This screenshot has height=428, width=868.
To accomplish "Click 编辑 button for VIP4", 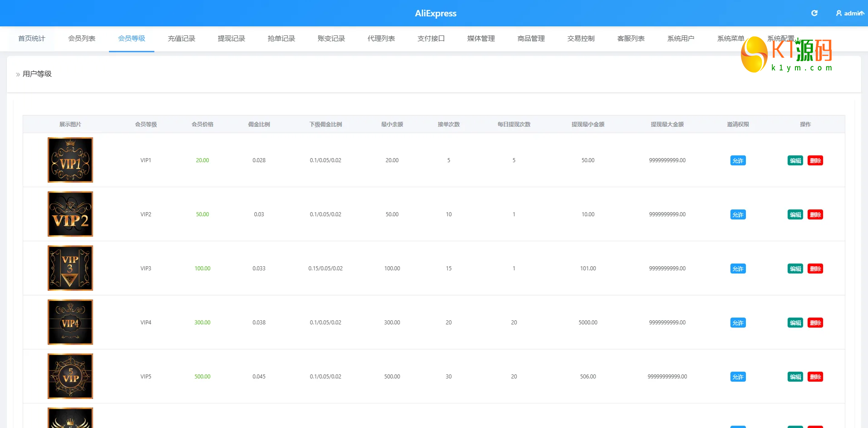I will [x=795, y=323].
